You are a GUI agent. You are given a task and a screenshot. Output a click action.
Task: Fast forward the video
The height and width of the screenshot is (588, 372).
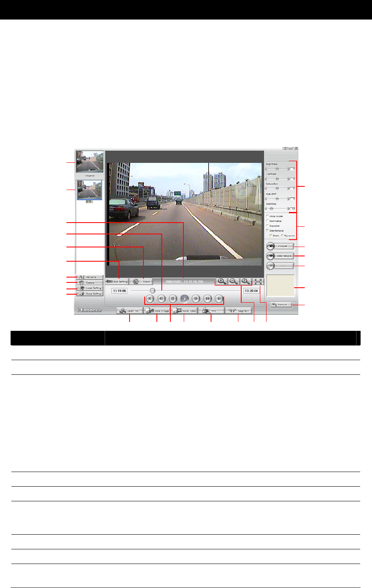pos(207,299)
